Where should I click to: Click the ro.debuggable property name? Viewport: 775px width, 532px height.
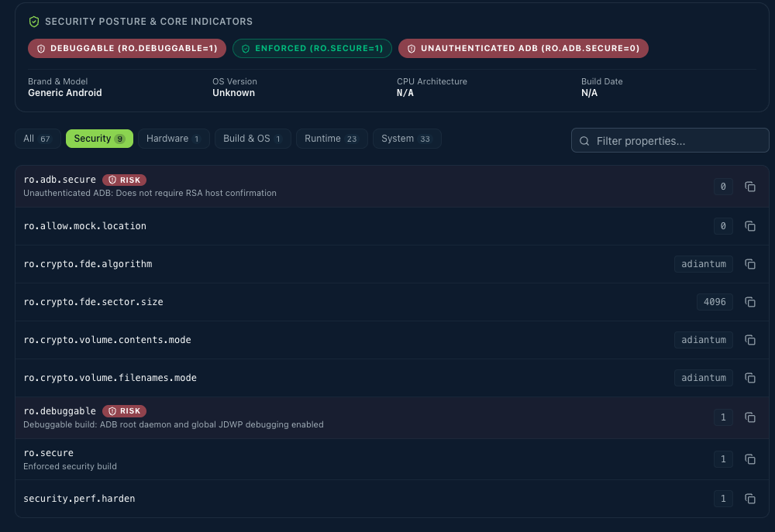[x=60, y=411]
